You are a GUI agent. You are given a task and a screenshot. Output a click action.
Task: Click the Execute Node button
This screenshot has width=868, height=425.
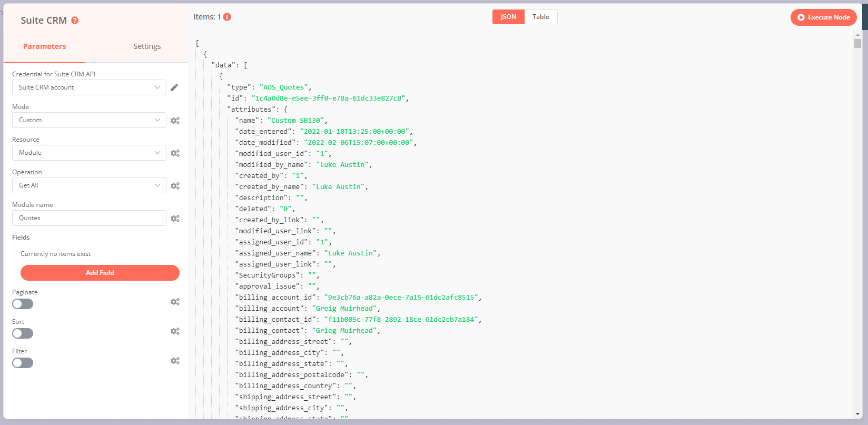[824, 17]
